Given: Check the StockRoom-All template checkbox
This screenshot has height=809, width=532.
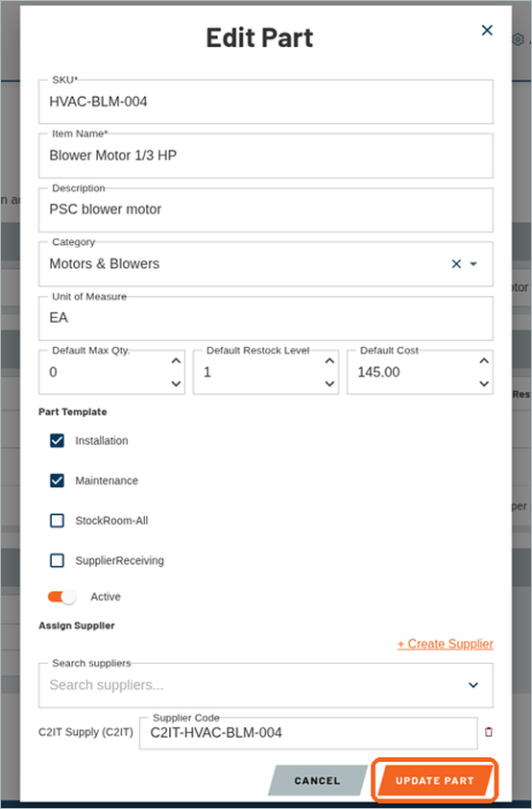Looking at the screenshot, I should tap(58, 521).
